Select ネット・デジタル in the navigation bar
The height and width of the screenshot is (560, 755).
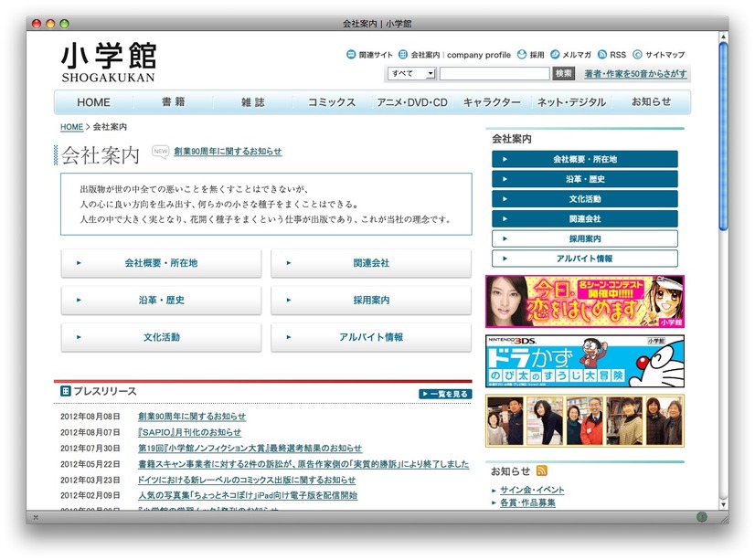pyautogui.click(x=571, y=102)
